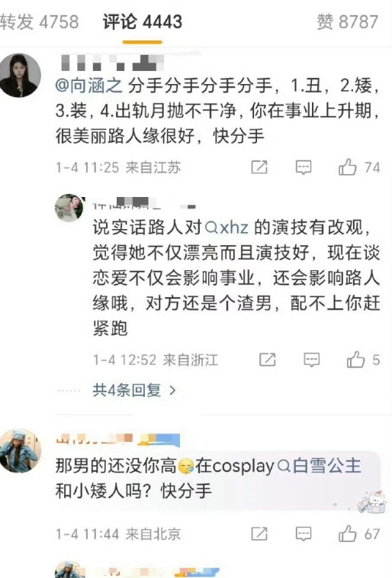Like the 浙江 reply with 5 likes
Image resolution: width=392 pixels, height=578 pixels.
[355, 360]
